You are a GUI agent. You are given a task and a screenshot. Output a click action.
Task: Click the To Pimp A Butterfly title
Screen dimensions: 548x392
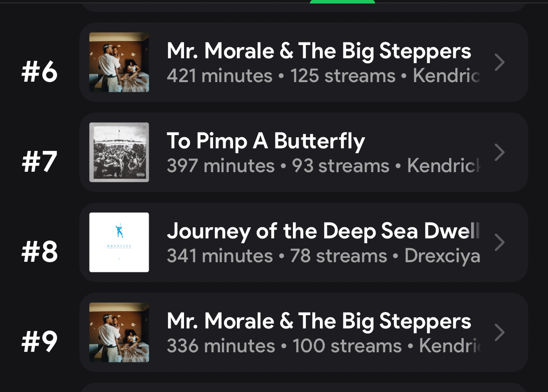point(266,141)
